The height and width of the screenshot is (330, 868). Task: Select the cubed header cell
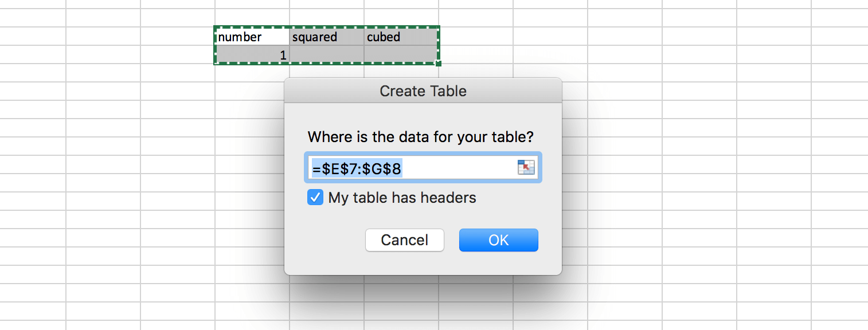(401, 37)
